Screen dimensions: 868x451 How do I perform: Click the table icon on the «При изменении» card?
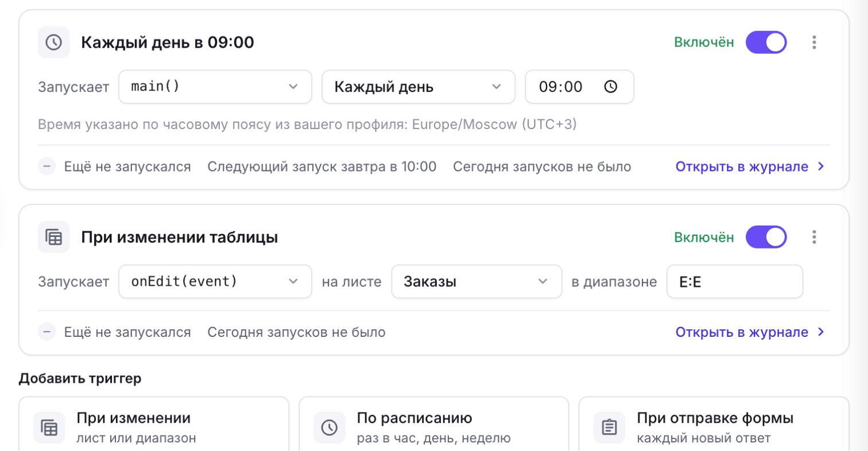(49, 427)
